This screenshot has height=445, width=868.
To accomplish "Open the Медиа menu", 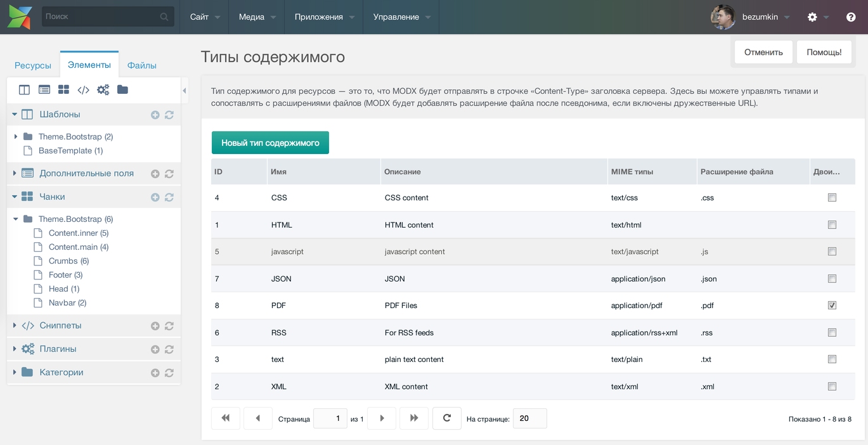I will tap(257, 17).
